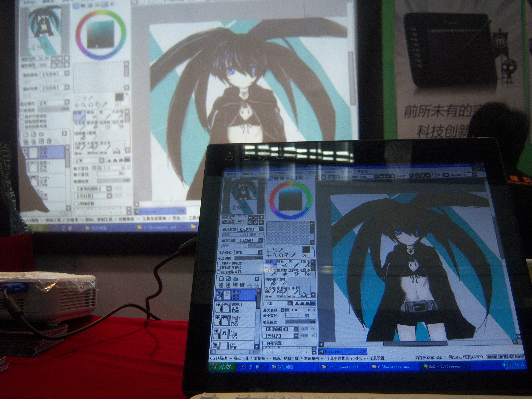Adjust the 笔刷浓度 slider on tablet
Screen dimensions: 532x399
[x=300, y=322]
